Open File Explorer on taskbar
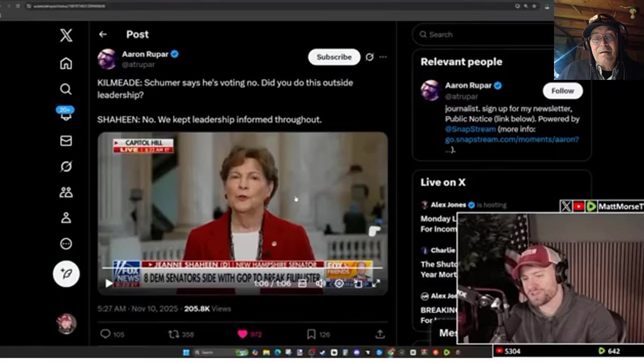644x362 pixels. (x=266, y=352)
